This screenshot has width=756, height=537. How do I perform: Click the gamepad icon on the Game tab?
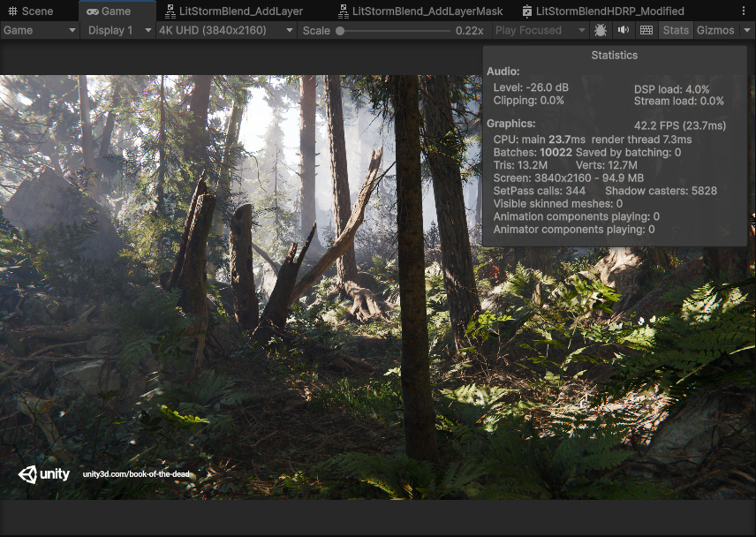(94, 12)
